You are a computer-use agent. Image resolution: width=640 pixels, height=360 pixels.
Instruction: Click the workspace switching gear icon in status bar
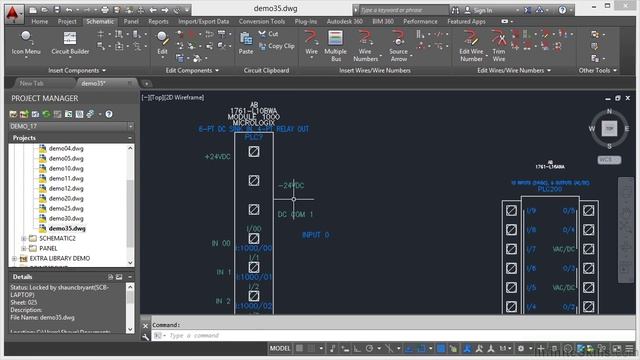tap(520, 349)
